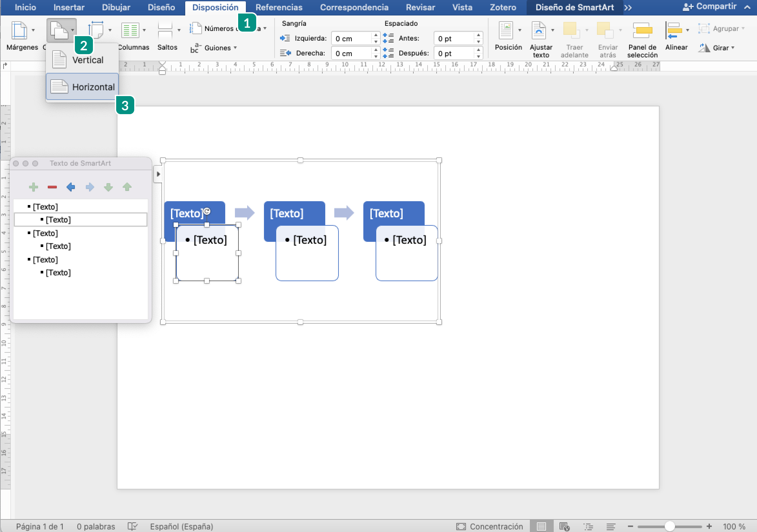Screen dimensions: 757x532
Task: Select first [Texto] tree item in SmartArt
Action: 45,206
